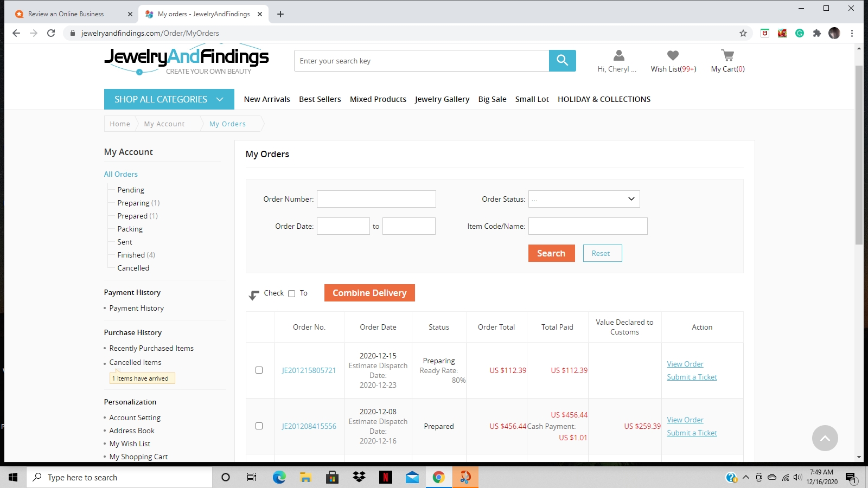868x488 pixels.
Task: Open Best Sellers in the navigation
Action: pos(320,99)
